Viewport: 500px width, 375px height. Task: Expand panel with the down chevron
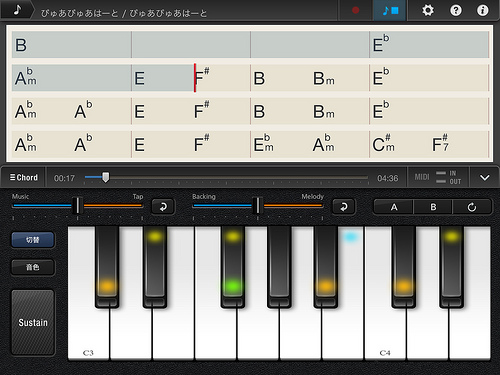coord(484,178)
